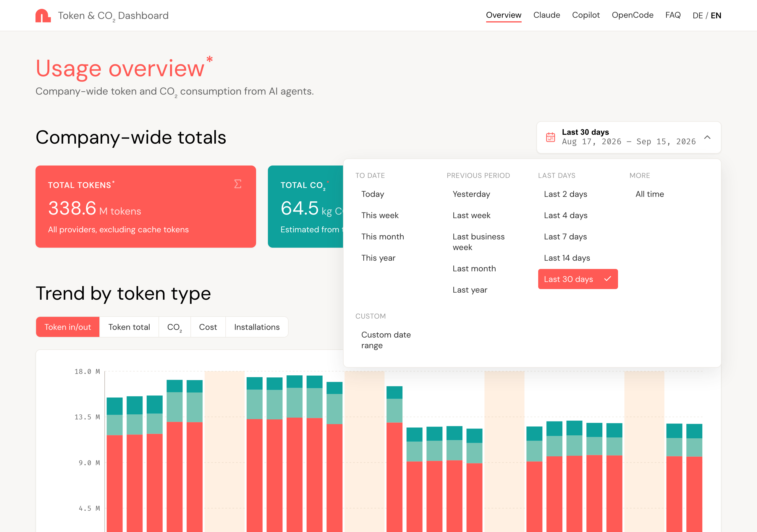This screenshot has height=532, width=757.
Task: Click the Company-wide totals heading
Action: [x=131, y=137]
